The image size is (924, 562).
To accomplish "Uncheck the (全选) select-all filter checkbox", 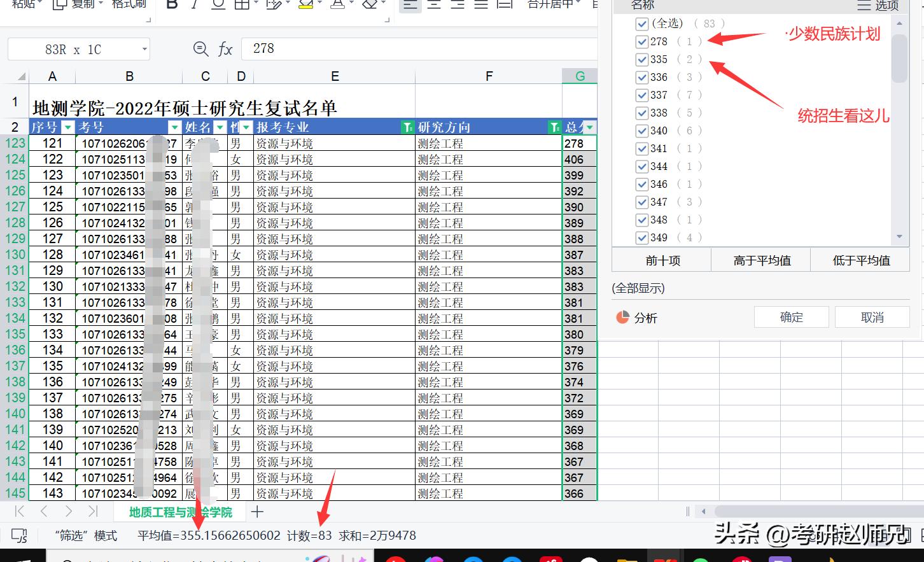I will pyautogui.click(x=643, y=24).
